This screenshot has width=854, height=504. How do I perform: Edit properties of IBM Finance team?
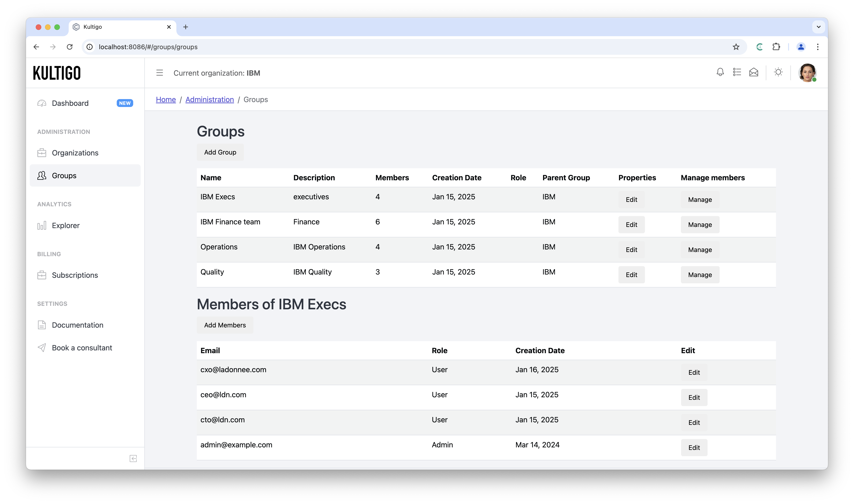(631, 224)
